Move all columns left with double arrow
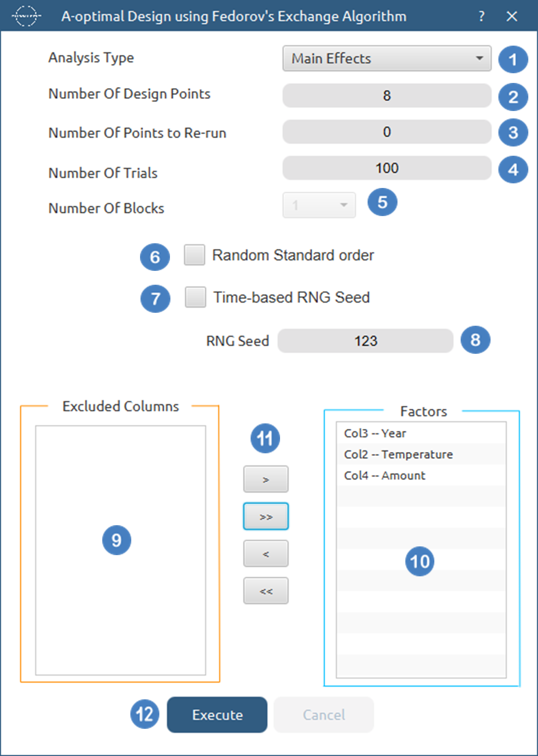This screenshot has height=756, width=538. [266, 591]
